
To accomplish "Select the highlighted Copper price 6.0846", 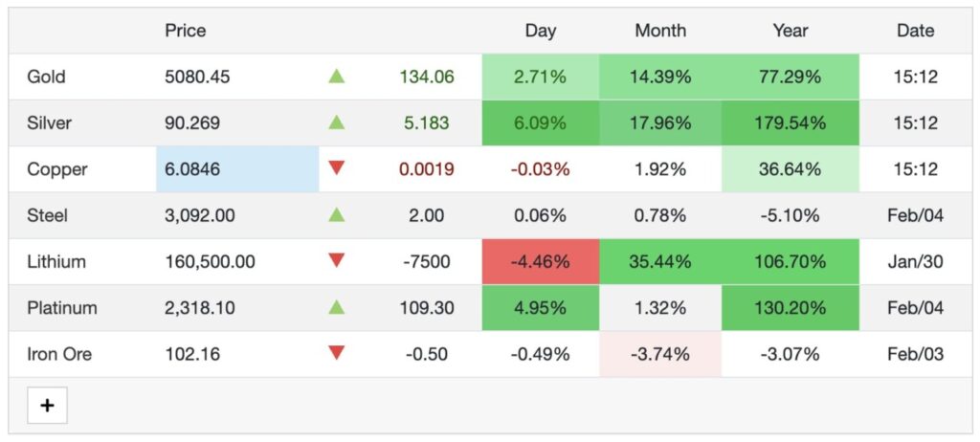I will coord(192,169).
